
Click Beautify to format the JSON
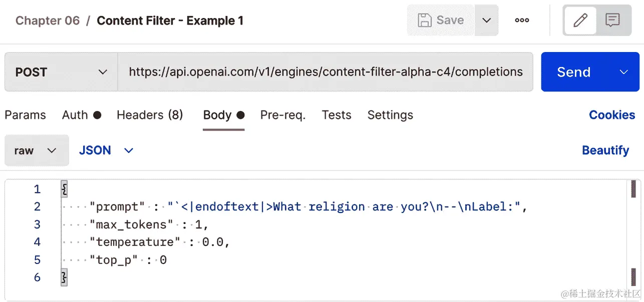click(x=605, y=150)
